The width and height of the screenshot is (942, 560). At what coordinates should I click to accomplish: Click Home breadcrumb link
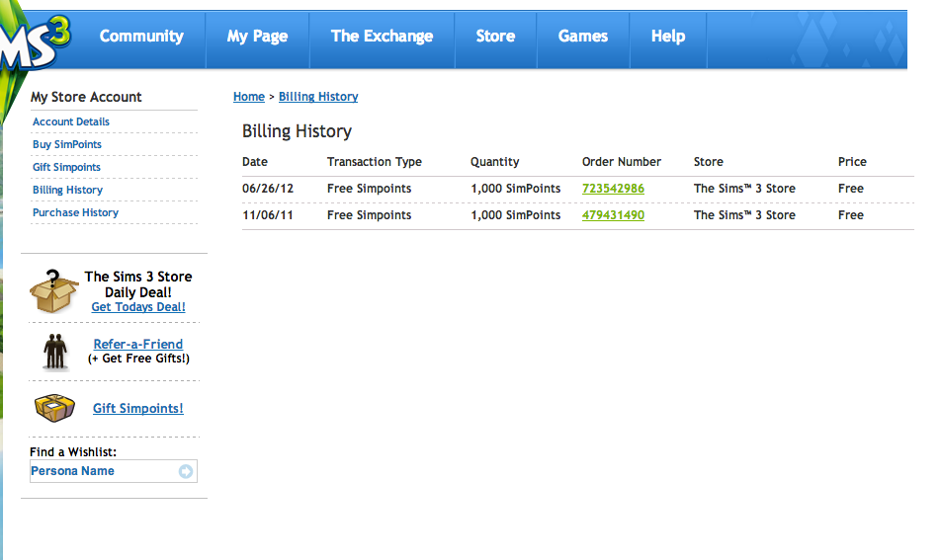(249, 97)
